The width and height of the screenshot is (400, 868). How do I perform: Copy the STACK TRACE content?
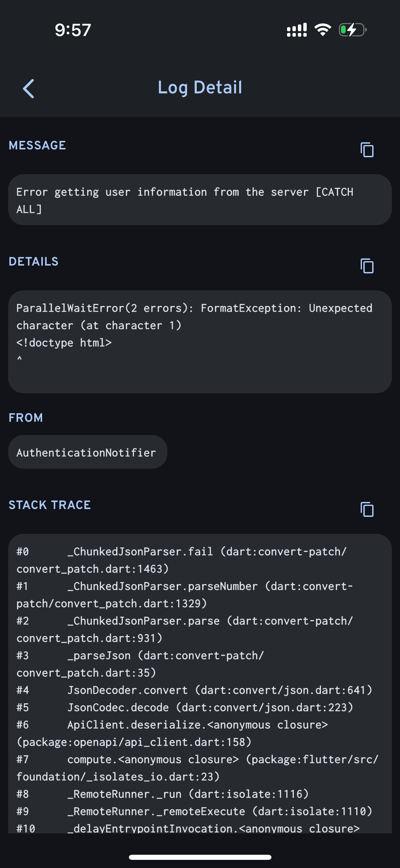[367, 509]
